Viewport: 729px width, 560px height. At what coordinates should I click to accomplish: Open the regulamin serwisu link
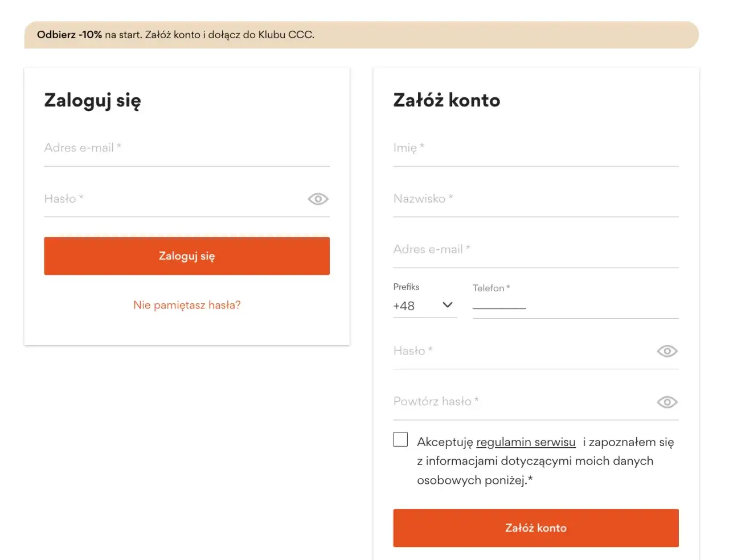point(526,442)
